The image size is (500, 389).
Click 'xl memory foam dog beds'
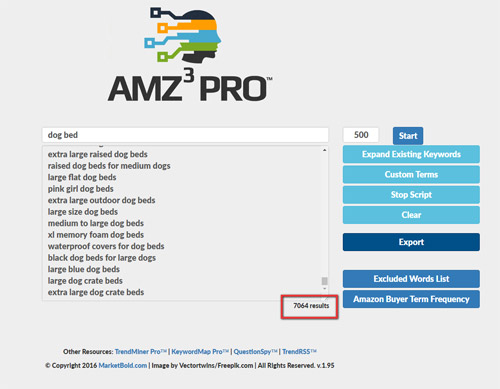[x=96, y=235]
